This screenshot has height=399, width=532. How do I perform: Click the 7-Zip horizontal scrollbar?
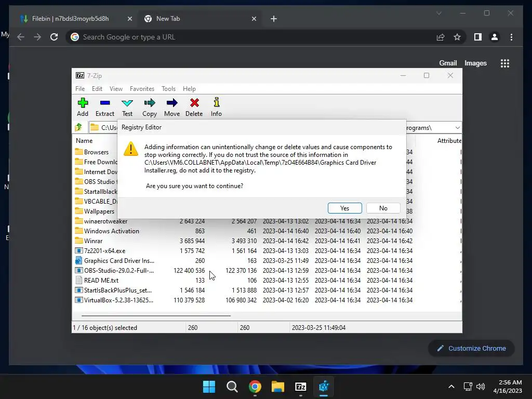click(156, 315)
